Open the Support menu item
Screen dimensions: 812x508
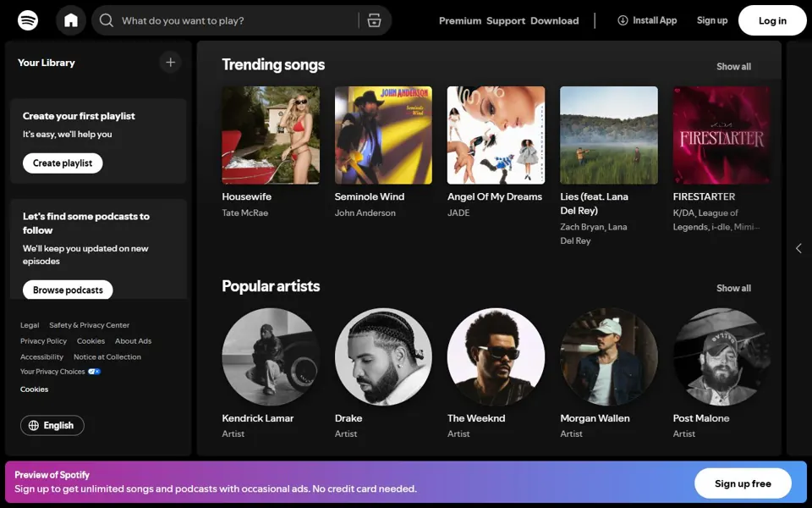[506, 20]
